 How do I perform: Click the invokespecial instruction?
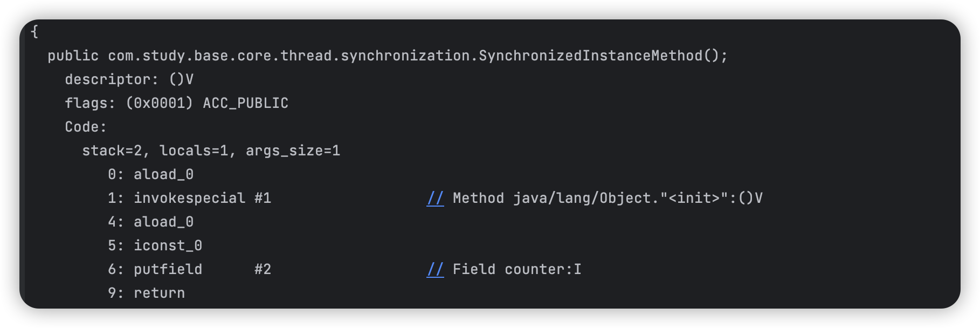pos(189,198)
